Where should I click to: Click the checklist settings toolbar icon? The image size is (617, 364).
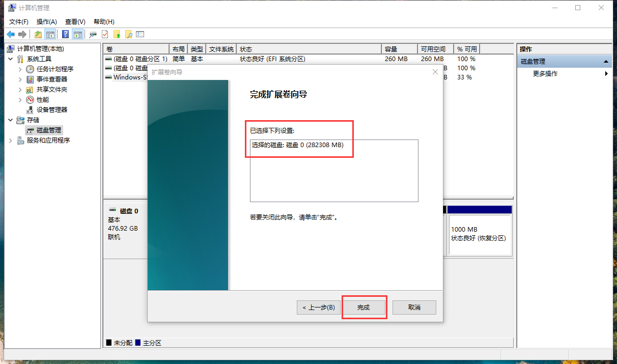[141, 34]
